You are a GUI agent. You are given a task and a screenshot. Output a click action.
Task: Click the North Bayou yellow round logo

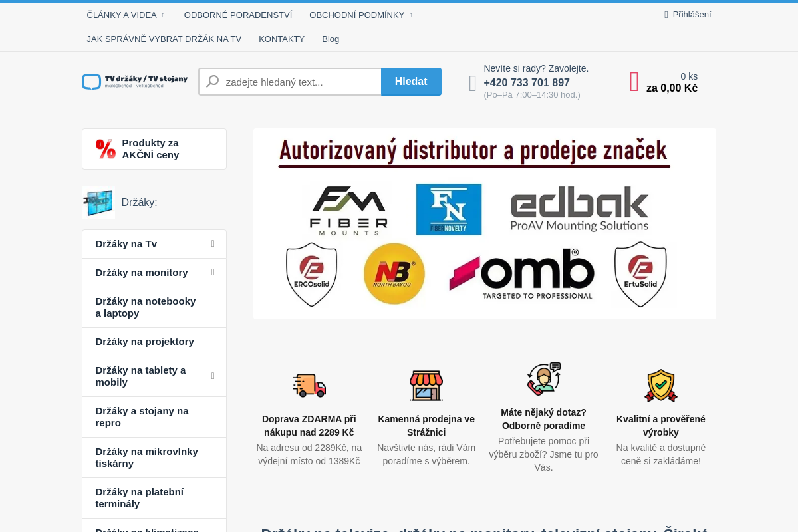(394, 274)
